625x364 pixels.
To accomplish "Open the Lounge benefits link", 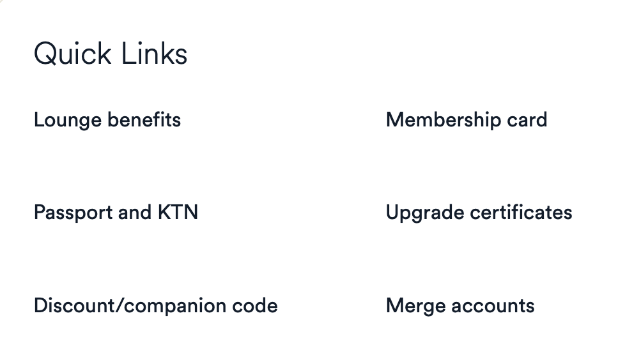I will point(107,120).
